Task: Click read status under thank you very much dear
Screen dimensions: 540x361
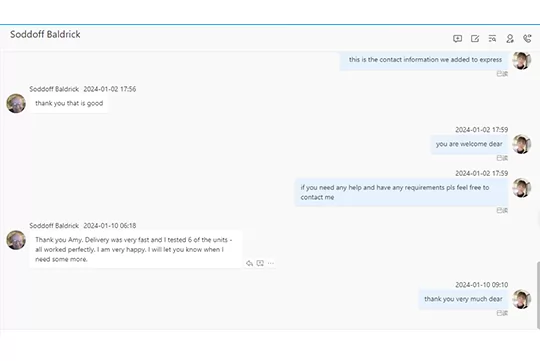Action: pos(502,313)
